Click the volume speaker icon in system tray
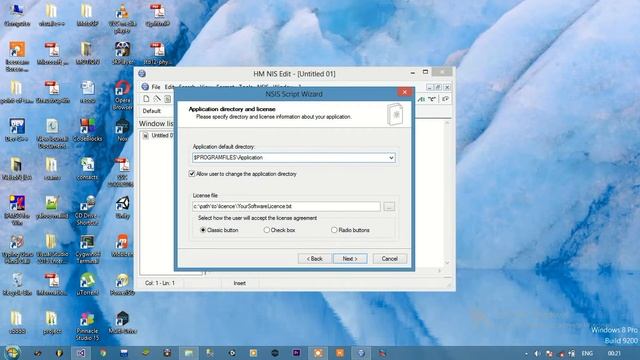This screenshot has width=640, height=360. click(x=537, y=353)
